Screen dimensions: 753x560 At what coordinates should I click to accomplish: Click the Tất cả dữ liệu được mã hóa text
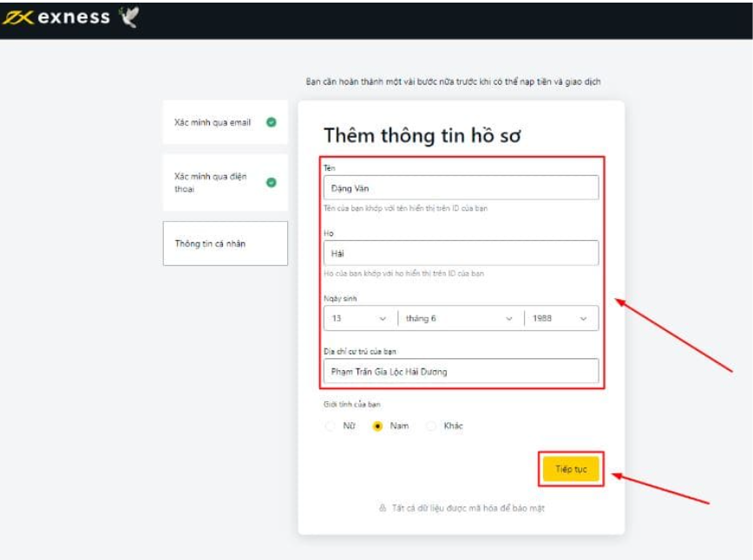467,508
